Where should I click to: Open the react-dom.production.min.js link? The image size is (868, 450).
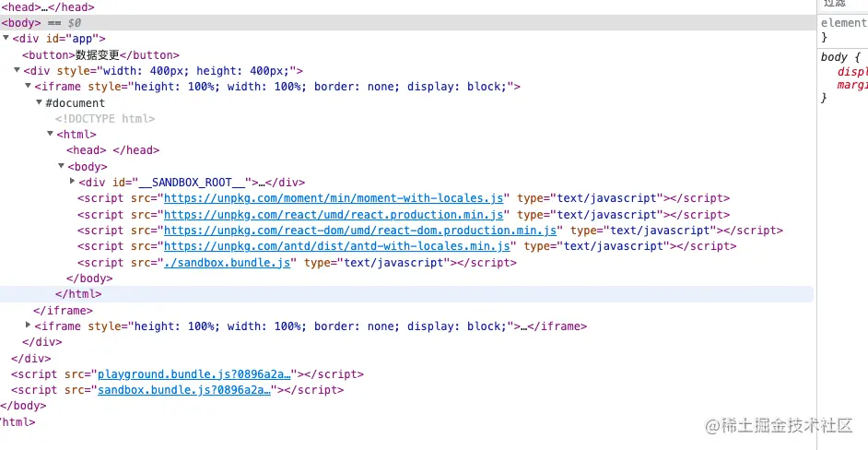coord(360,231)
